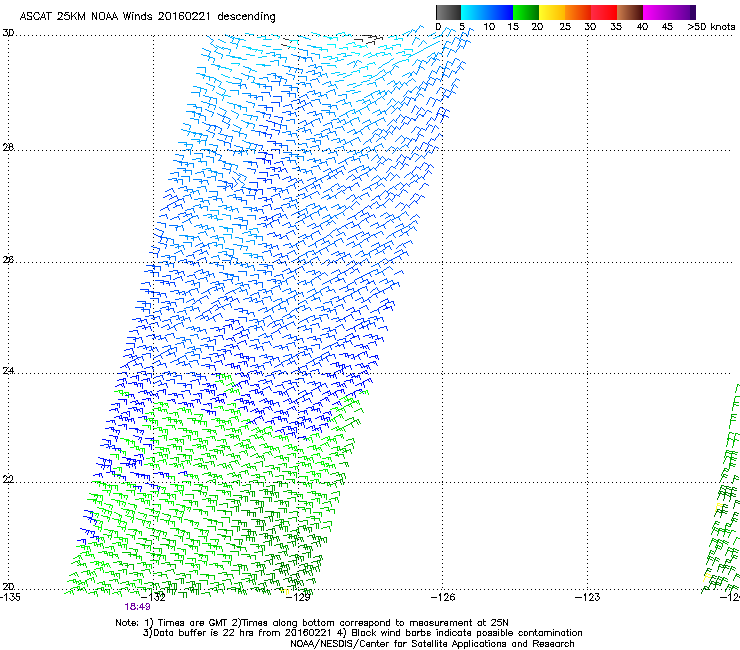The image size is (740, 650).
Task: Click the gray 0-5 knots color segment
Action: (448, 12)
